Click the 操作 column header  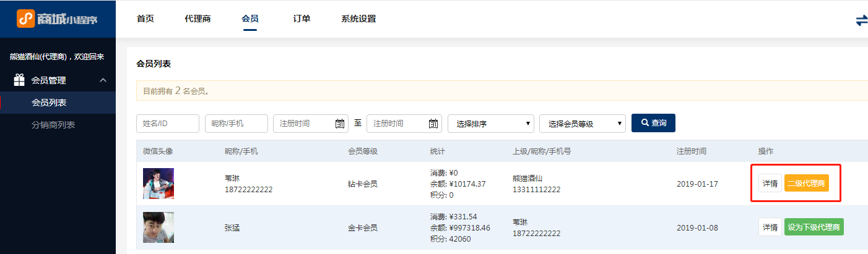click(x=766, y=151)
